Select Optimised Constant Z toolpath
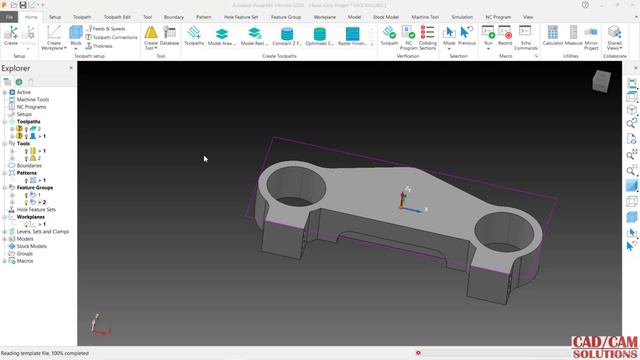Screen dimensions: 640x360 (x=320, y=36)
